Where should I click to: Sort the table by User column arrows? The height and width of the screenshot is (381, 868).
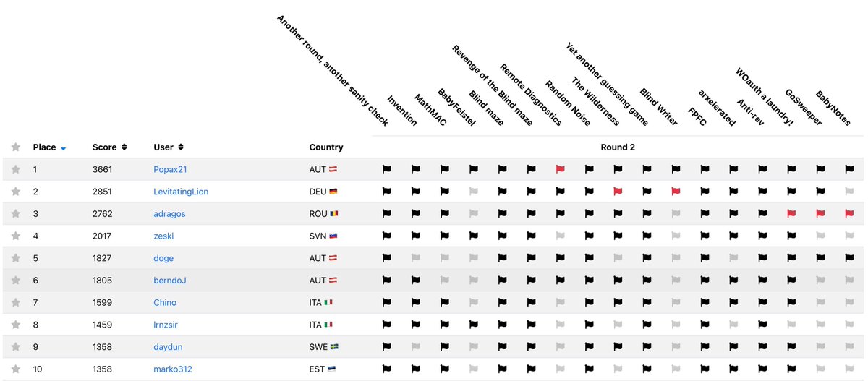(181, 147)
